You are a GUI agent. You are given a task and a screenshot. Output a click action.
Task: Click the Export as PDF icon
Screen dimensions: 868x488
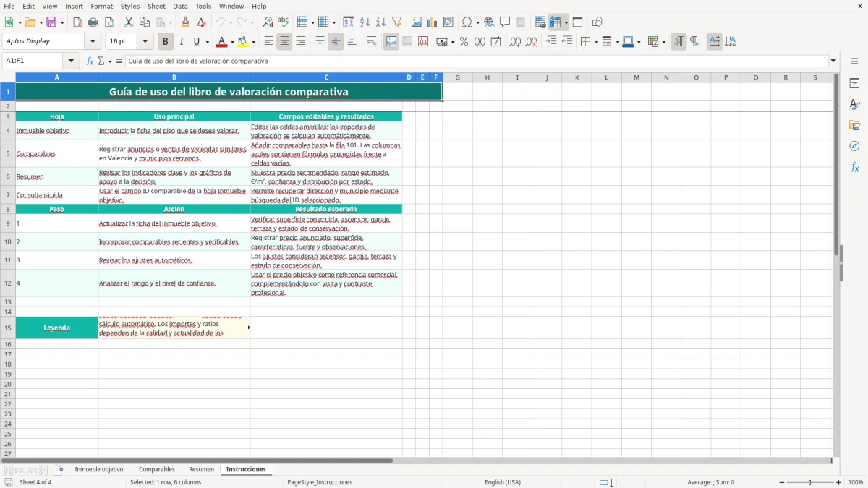[77, 22]
